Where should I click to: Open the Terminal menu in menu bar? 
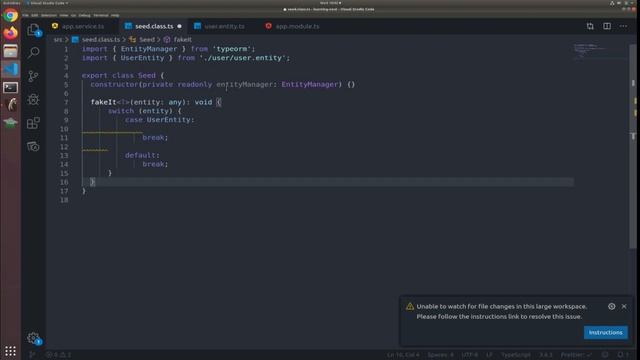[101, 16]
